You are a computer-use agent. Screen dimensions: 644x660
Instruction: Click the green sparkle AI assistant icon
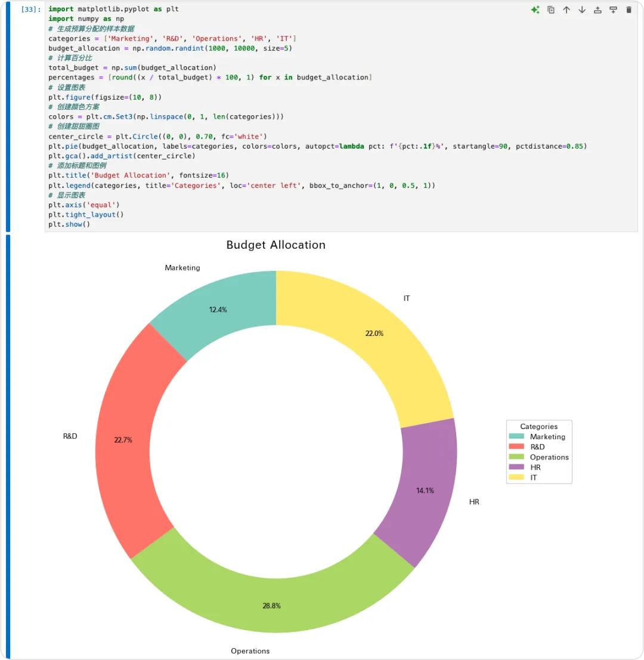535,10
